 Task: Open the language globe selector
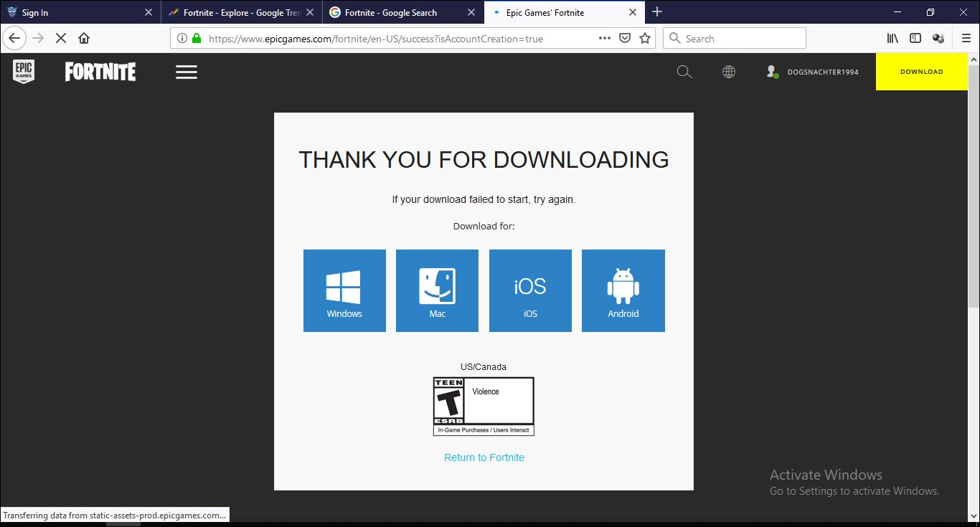[729, 72]
